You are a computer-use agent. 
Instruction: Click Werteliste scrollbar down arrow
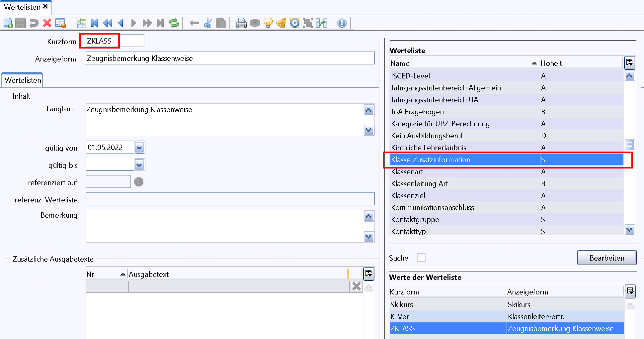pyautogui.click(x=630, y=229)
